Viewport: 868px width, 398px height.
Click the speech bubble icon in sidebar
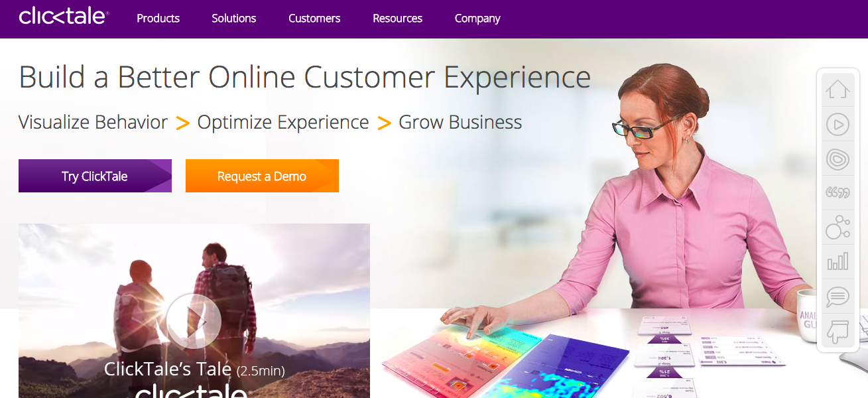[837, 297]
